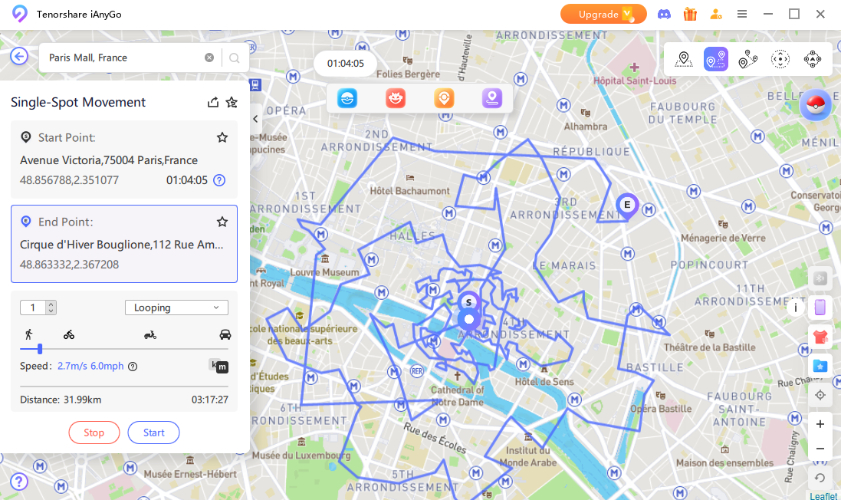The width and height of the screenshot is (841, 500).
Task: Open the help question mark icon
Action: (19, 481)
